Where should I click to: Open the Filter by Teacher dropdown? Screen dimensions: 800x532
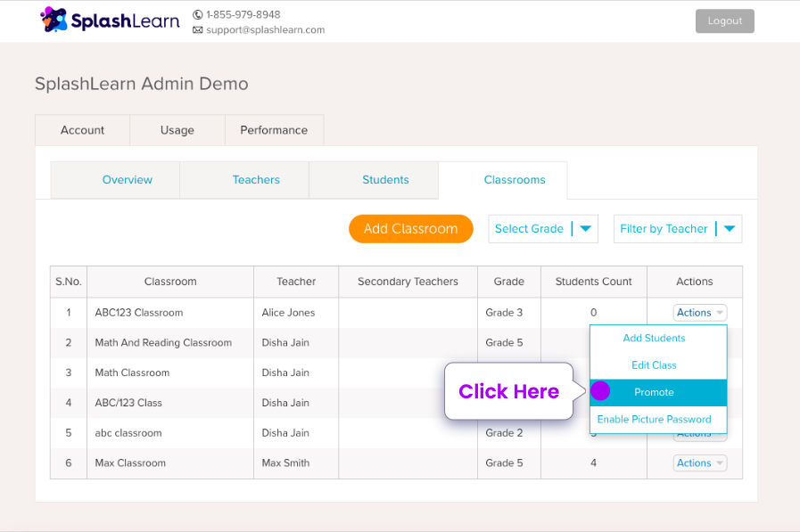(678, 229)
